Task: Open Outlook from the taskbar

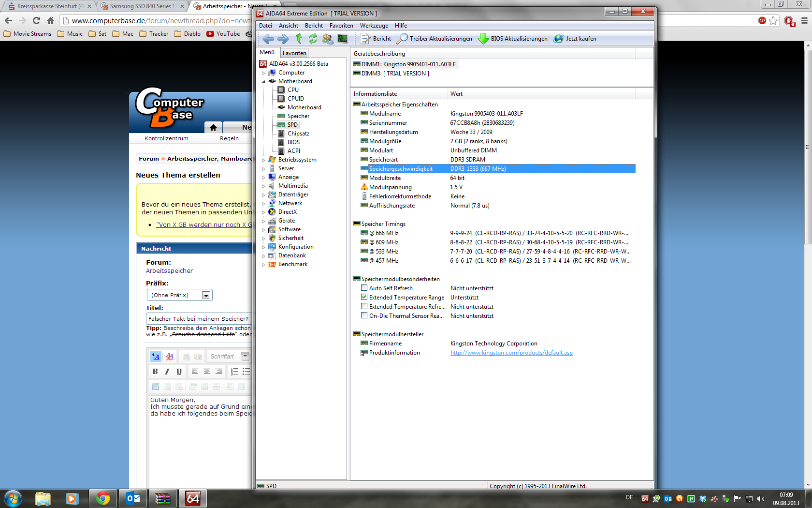Action: [x=132, y=498]
